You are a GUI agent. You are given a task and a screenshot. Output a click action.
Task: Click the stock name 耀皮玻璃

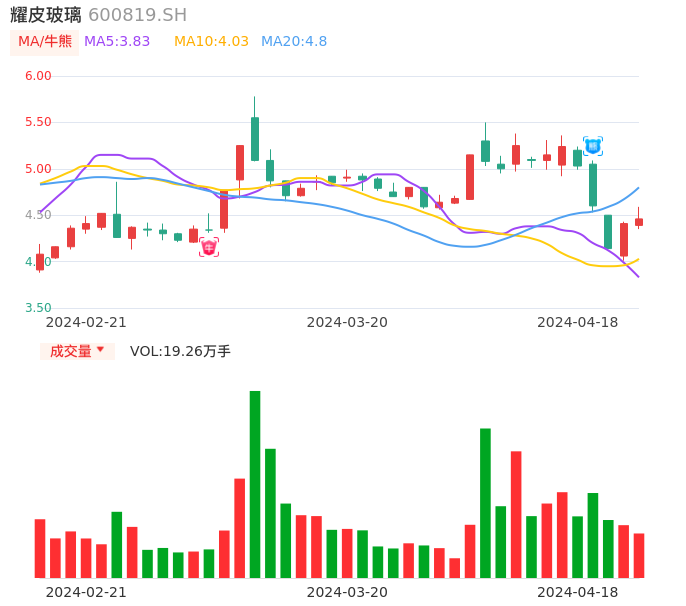[46, 15]
